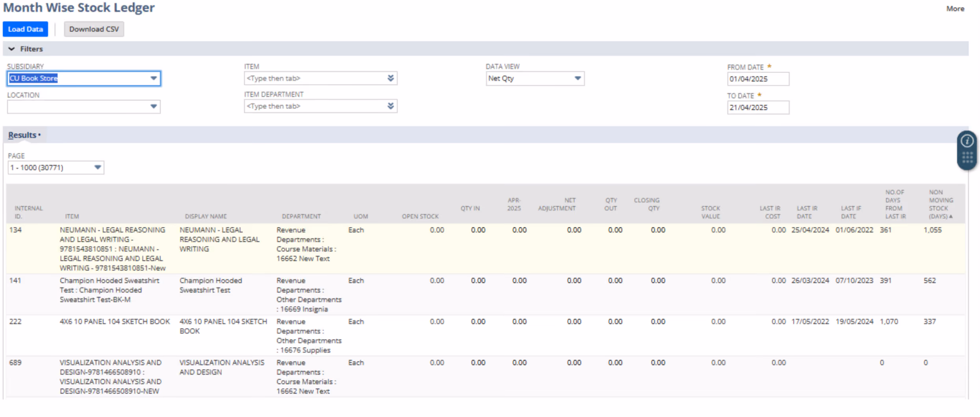Click the Last IR Date column header

807,212
